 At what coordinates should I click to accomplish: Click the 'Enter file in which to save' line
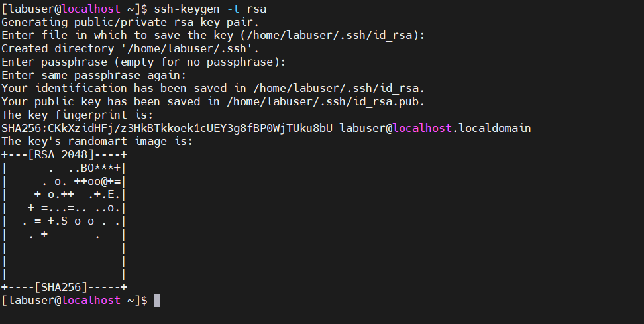[213, 35]
